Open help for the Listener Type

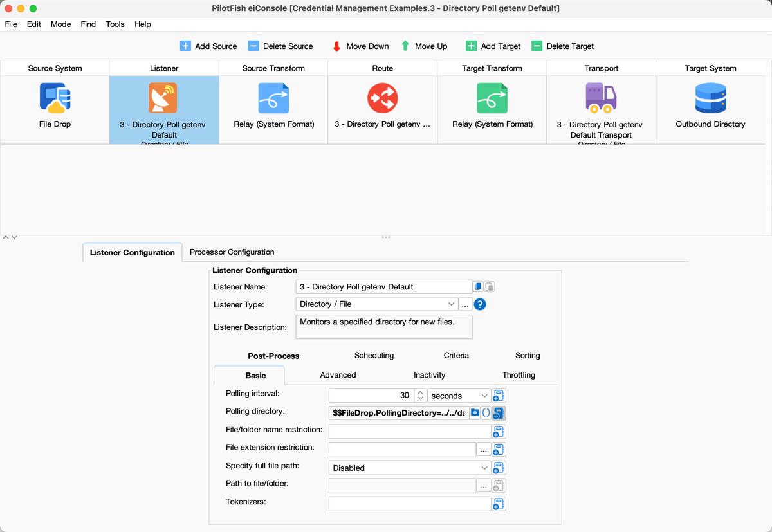click(x=480, y=304)
